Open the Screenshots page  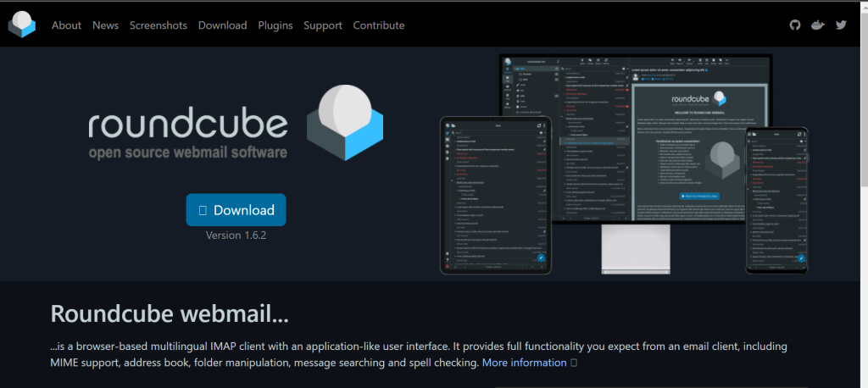tap(159, 25)
